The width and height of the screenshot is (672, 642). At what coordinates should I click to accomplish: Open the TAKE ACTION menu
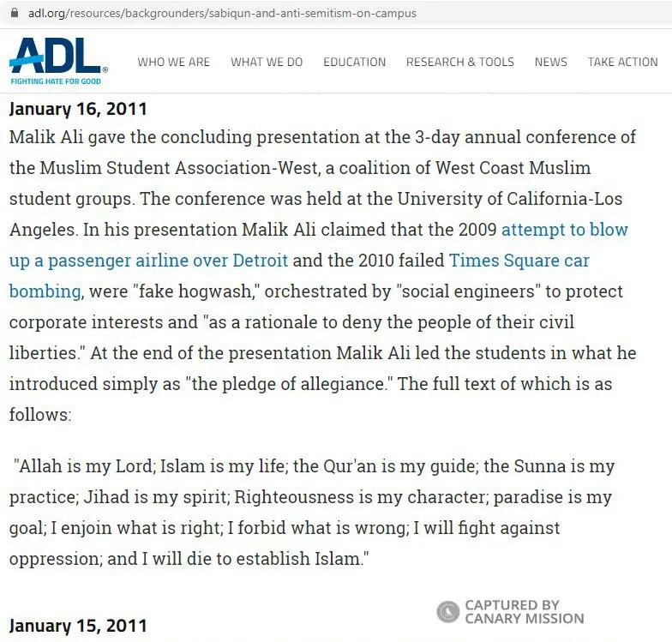622,62
